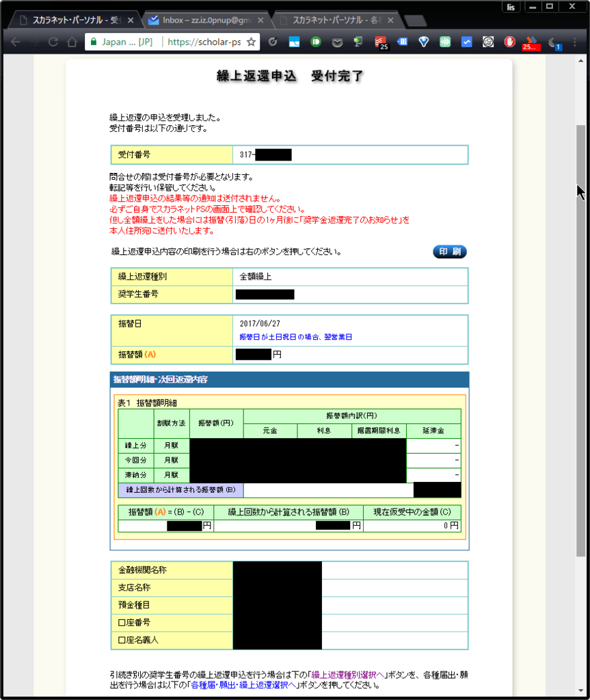This screenshot has height=700, width=590.
Task: Reload the current page
Action: coord(53,42)
